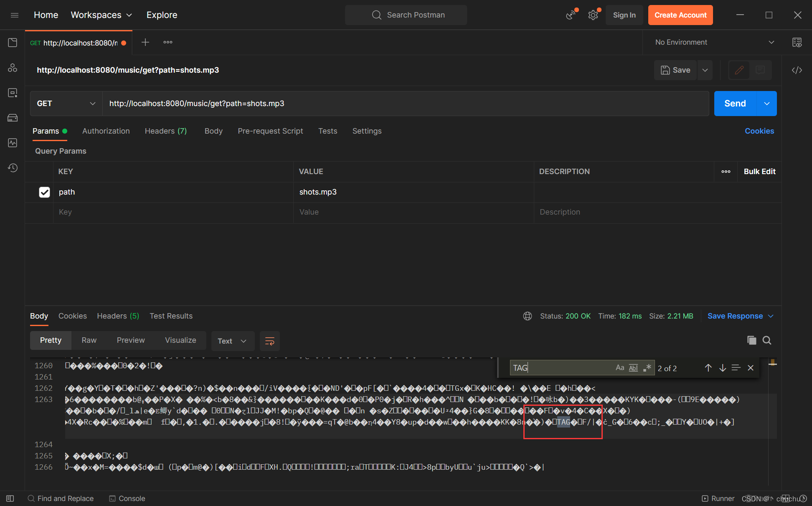The image size is (812, 506).
Task: Uncheck the path query parameter checkbox
Action: (44, 192)
